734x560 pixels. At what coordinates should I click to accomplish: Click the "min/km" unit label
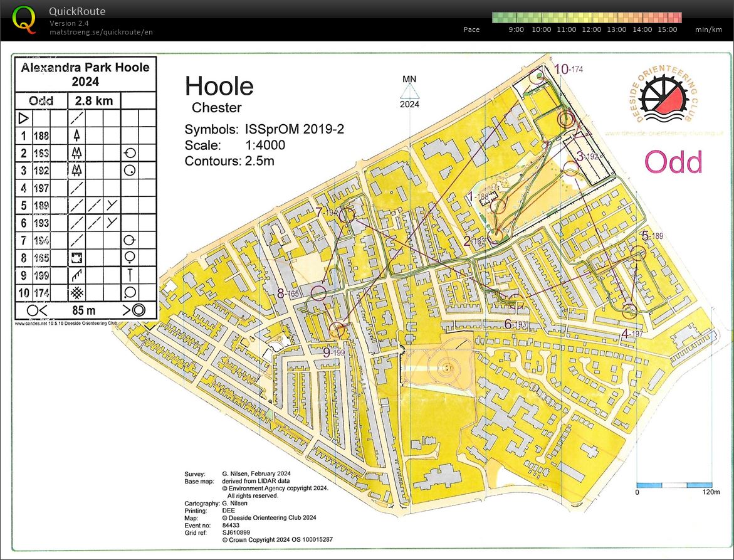[x=708, y=29]
